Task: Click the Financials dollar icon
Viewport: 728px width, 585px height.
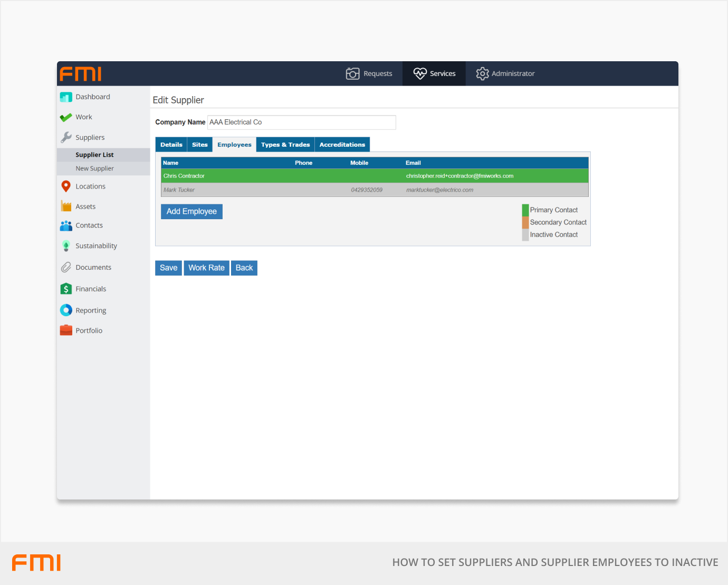Action: click(66, 289)
